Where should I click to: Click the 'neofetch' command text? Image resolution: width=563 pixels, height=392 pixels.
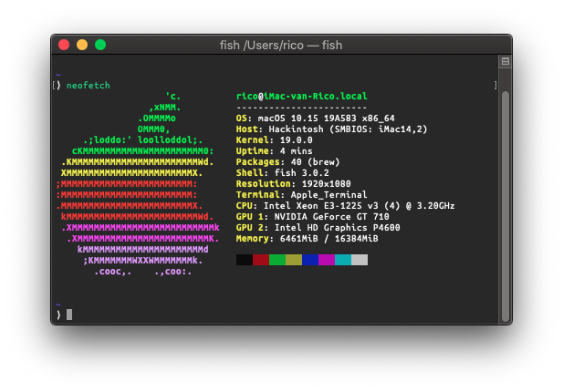pos(89,86)
